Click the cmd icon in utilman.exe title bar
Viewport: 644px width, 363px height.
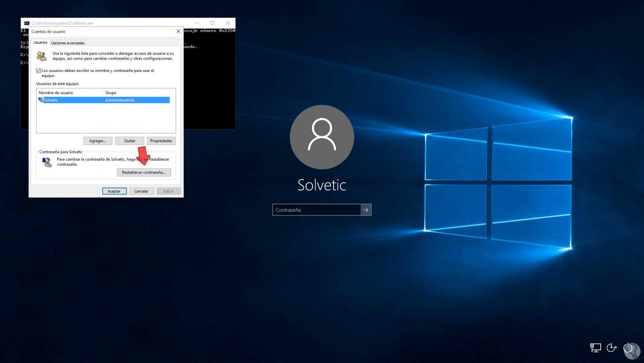(x=27, y=23)
